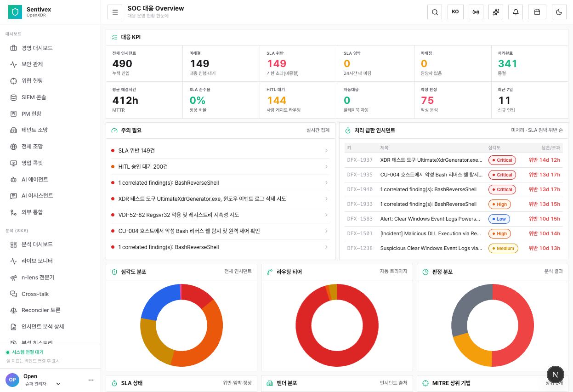573x392 pixels.
Task: Click the OP user avatar
Action: coord(12,380)
